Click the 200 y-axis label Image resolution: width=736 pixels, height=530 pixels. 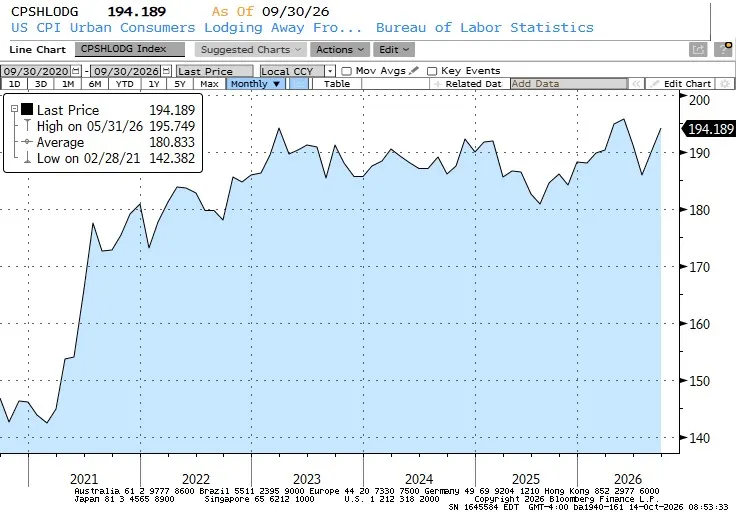(699, 100)
